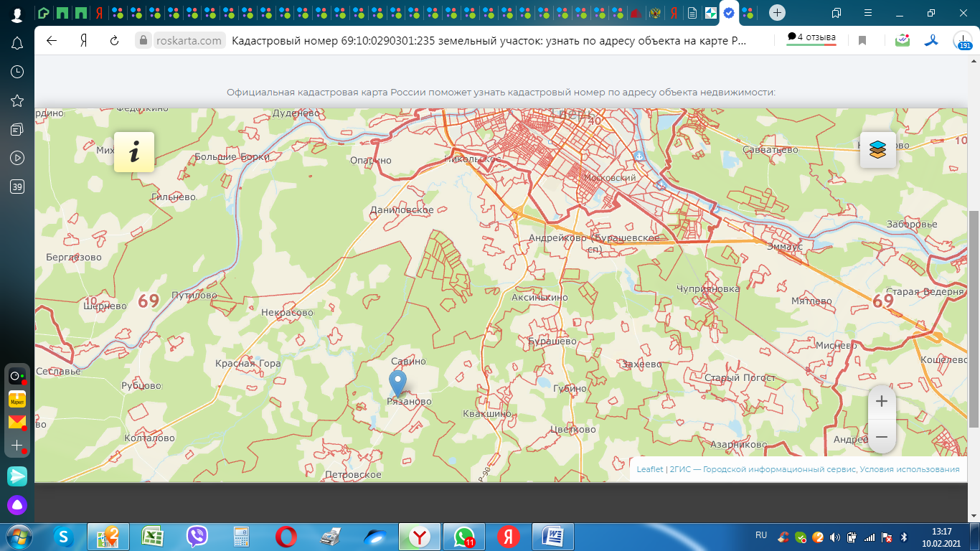Open the map layers switcher

(878, 150)
